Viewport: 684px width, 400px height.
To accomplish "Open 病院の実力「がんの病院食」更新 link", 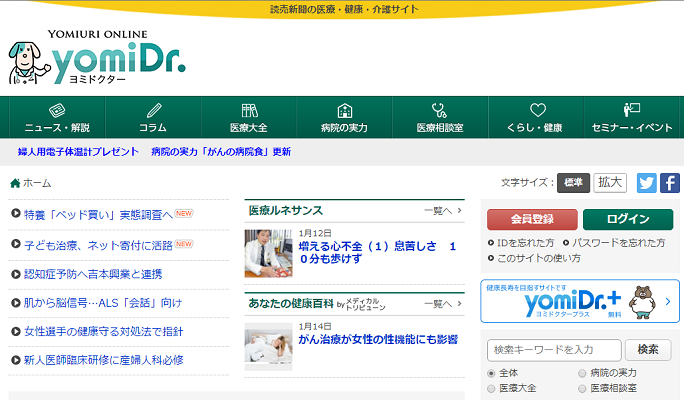I will [x=221, y=152].
